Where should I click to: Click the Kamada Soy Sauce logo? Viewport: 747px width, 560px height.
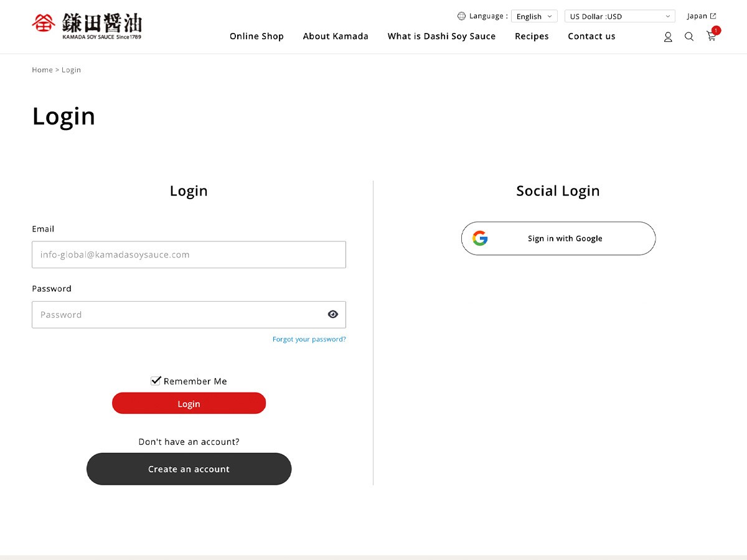(x=87, y=26)
